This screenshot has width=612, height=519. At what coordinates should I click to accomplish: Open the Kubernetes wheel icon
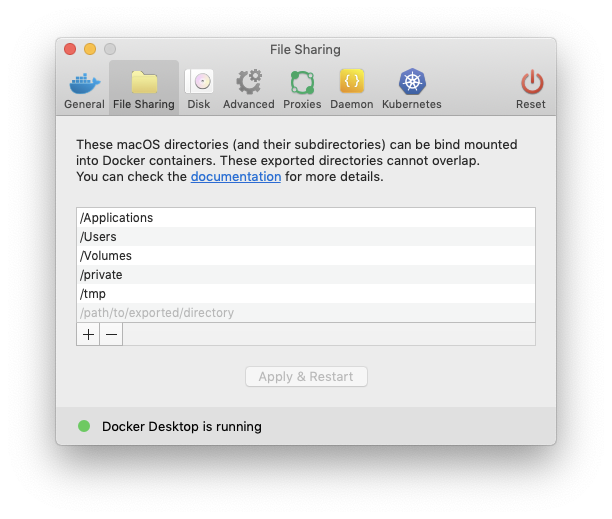pyautogui.click(x=412, y=82)
